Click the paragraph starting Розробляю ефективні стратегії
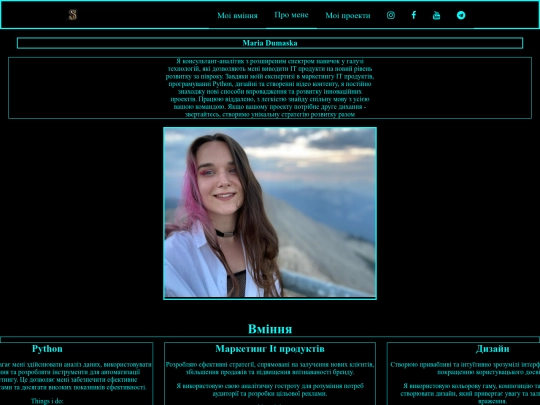 (x=270, y=368)
